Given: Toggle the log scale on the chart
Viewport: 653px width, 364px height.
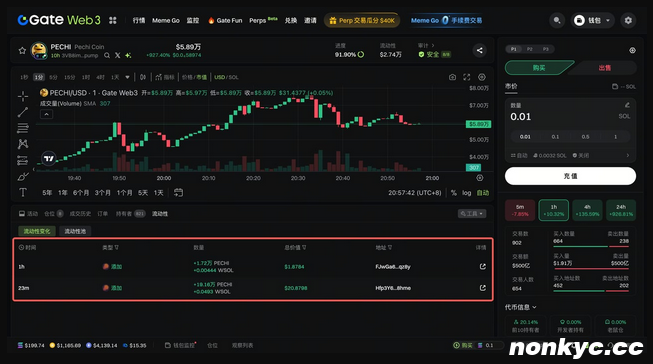Looking at the screenshot, I should click(x=466, y=193).
